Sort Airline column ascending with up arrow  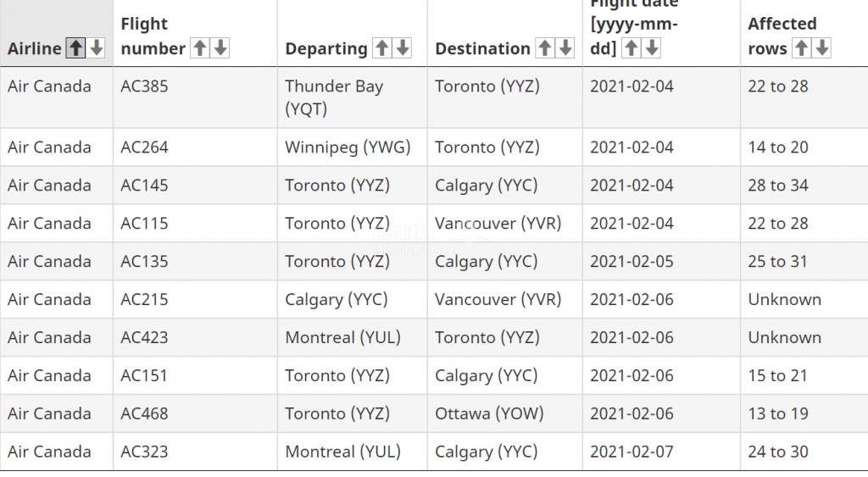(x=75, y=48)
